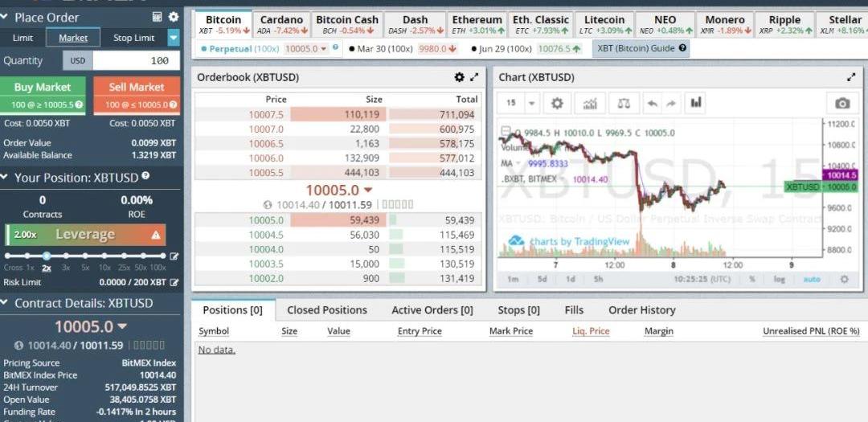Collapse the Place Order section
The image size is (868, 422).
pos(5,17)
